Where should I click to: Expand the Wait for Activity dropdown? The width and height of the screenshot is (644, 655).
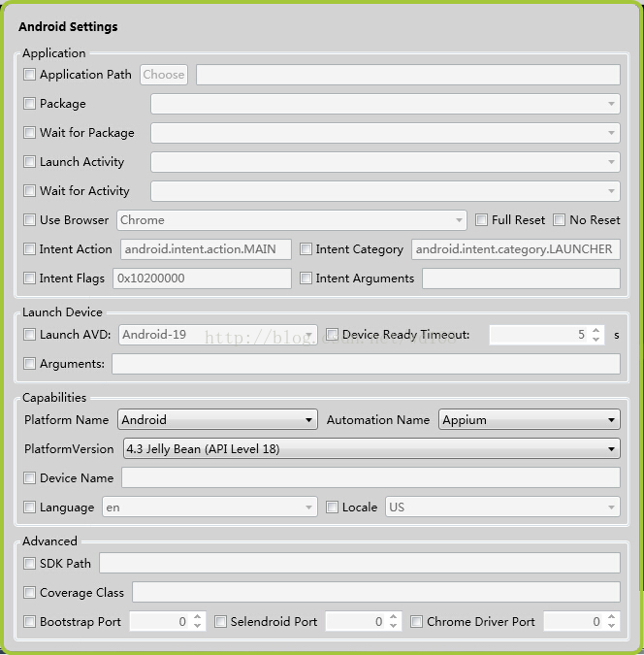point(385,191)
